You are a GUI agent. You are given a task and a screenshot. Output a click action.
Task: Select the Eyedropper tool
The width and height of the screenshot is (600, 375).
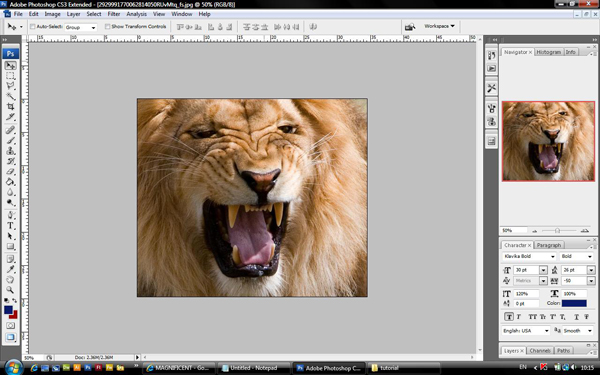(x=10, y=269)
